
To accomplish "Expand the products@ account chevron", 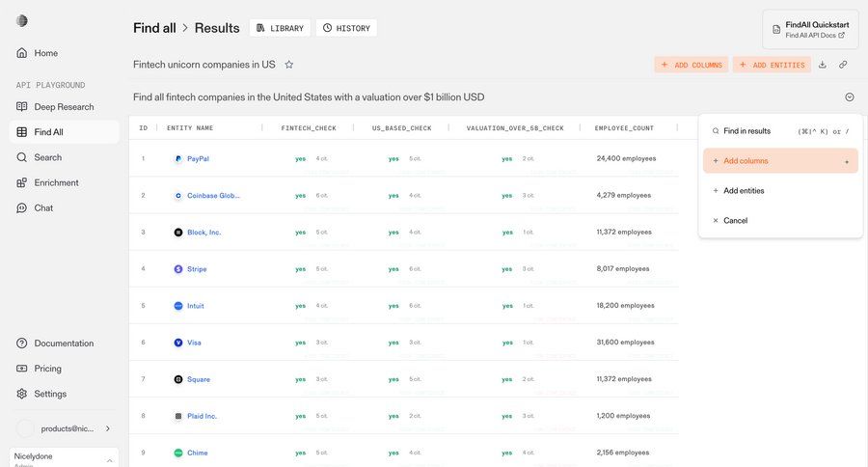I will click(x=107, y=428).
